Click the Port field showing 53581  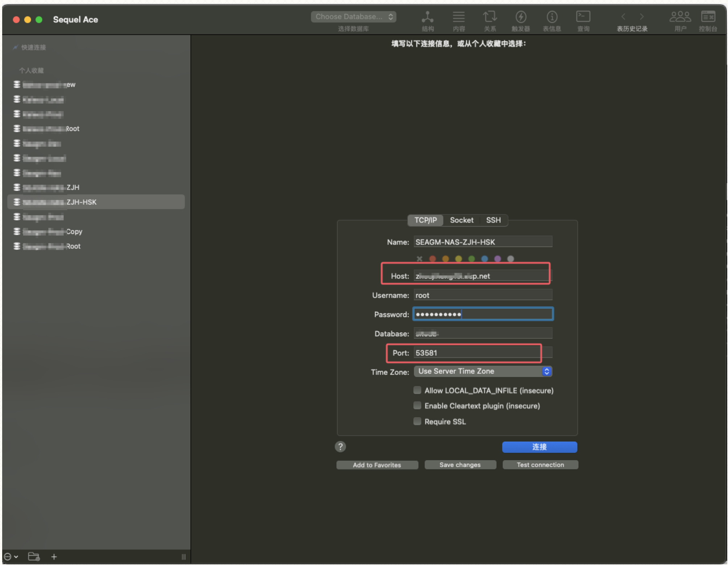pos(483,352)
